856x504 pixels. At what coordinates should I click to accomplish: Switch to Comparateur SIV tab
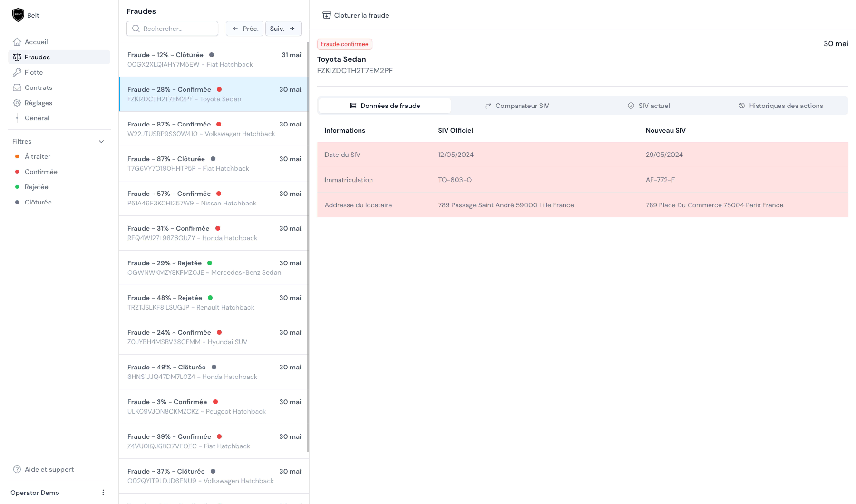(517, 106)
